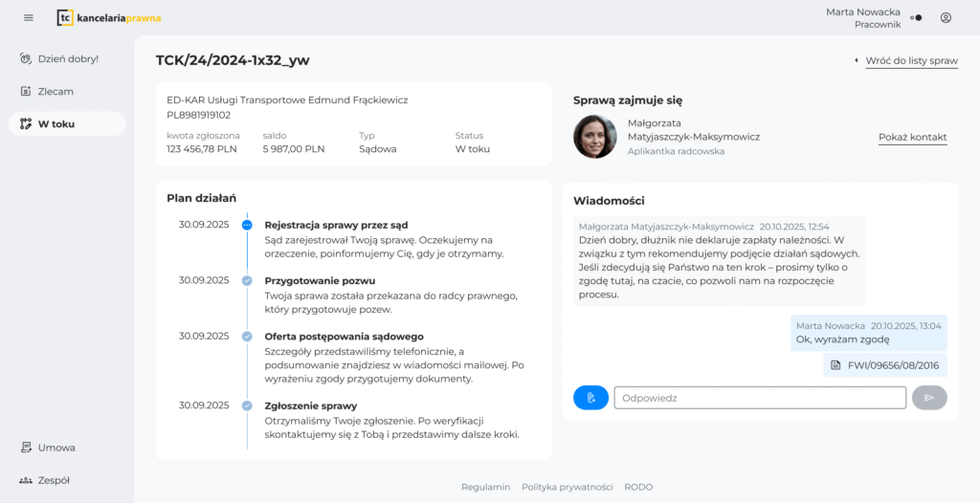Click Małgorzata's profile photo

pos(594,137)
